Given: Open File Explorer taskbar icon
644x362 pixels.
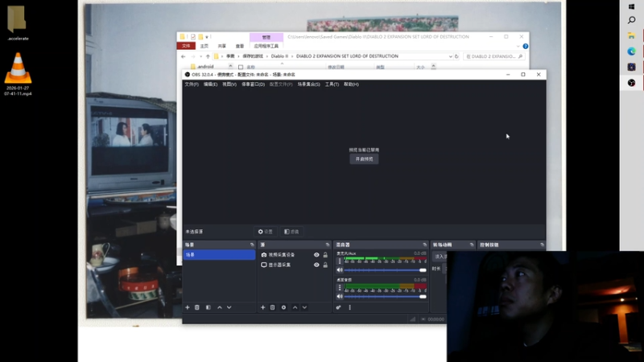Looking at the screenshot, I should pyautogui.click(x=632, y=35).
